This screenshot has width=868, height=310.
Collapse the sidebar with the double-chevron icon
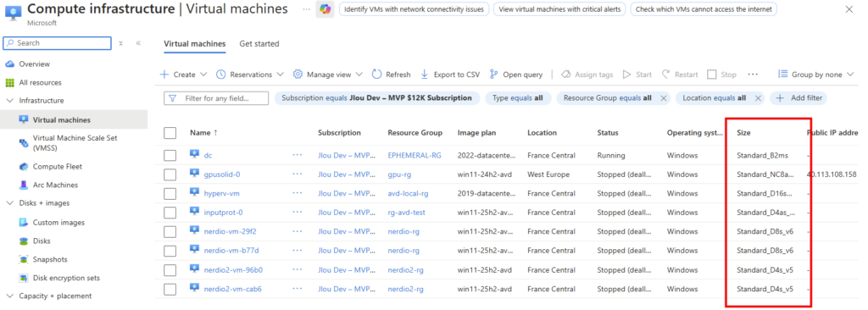tap(138, 43)
